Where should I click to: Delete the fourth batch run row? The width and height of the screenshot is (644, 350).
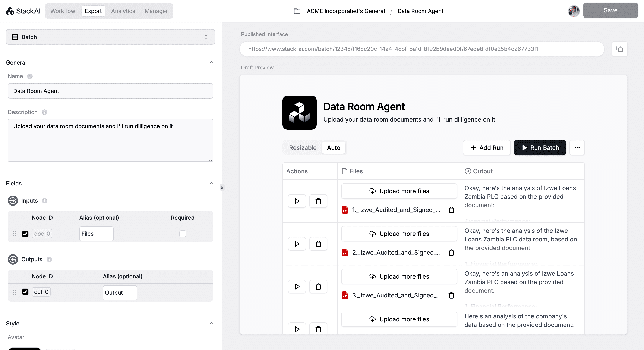318,329
